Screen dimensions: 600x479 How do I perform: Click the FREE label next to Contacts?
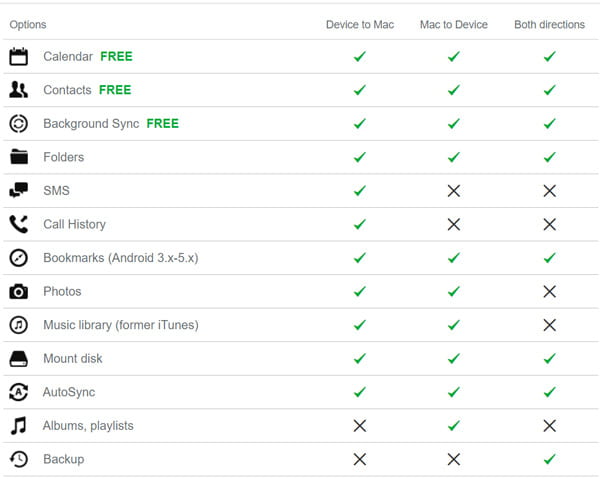(x=115, y=90)
